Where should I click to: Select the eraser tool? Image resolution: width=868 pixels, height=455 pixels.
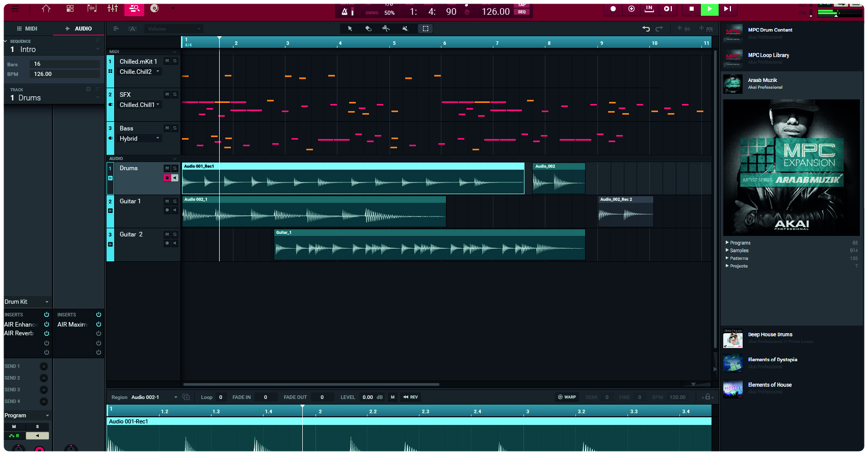click(369, 29)
